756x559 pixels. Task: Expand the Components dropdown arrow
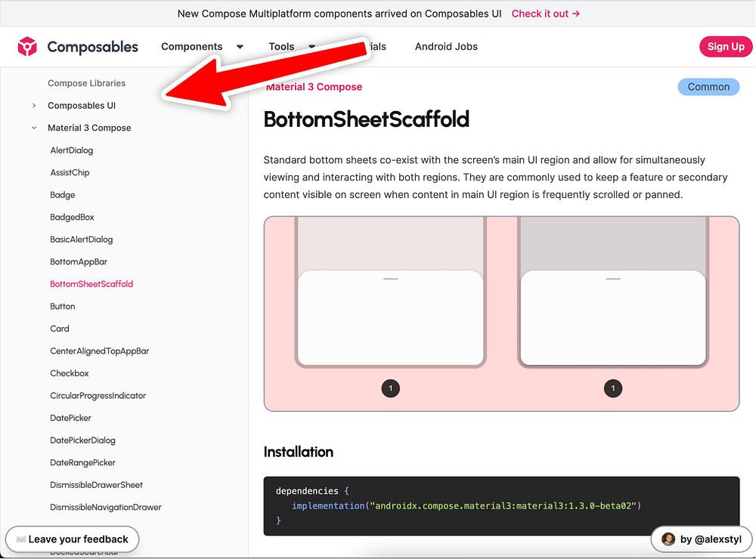[240, 47]
